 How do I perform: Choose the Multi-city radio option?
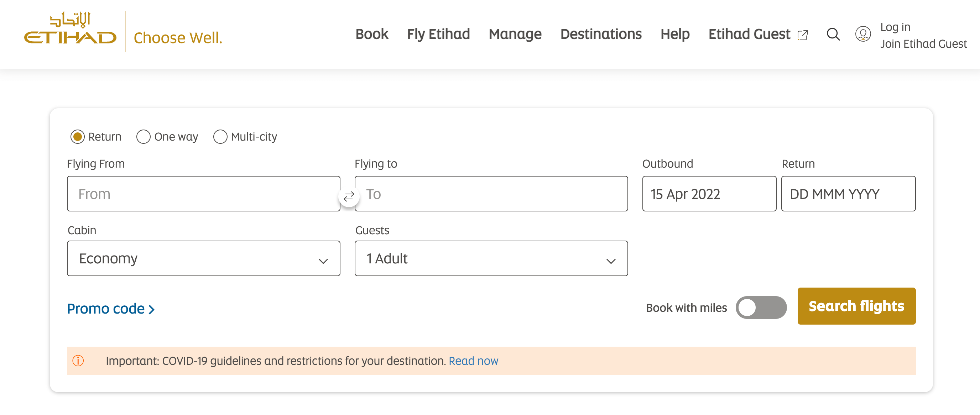[x=220, y=137]
